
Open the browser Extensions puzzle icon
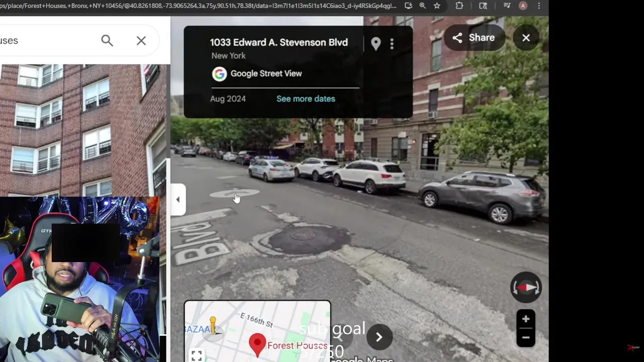pyautogui.click(x=459, y=6)
